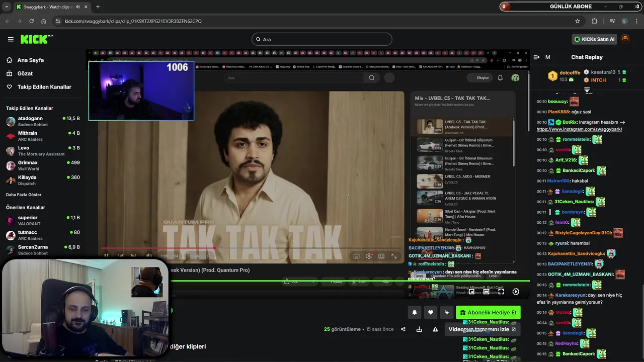Screen dimensions: 644x362
Task: Click embedded YouTube theater mode icon
Action: [381, 256]
